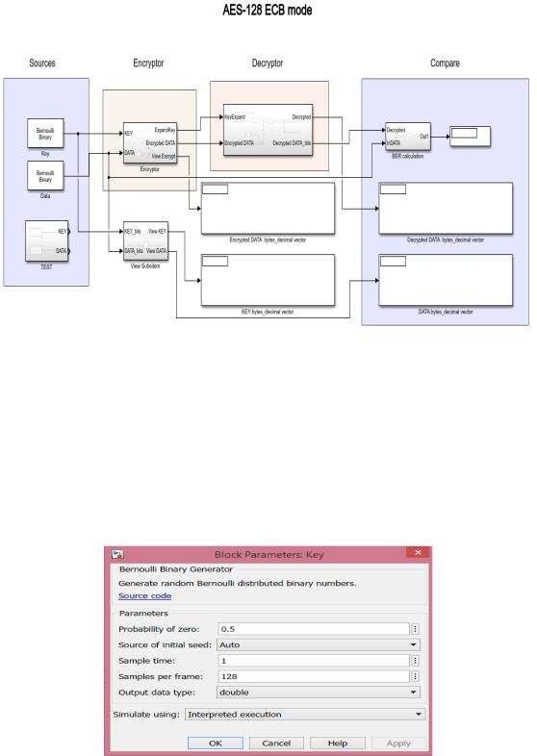Click the Block Parameters dialog title icon
Image resolution: width=537 pixels, height=756 pixels.
[117, 554]
